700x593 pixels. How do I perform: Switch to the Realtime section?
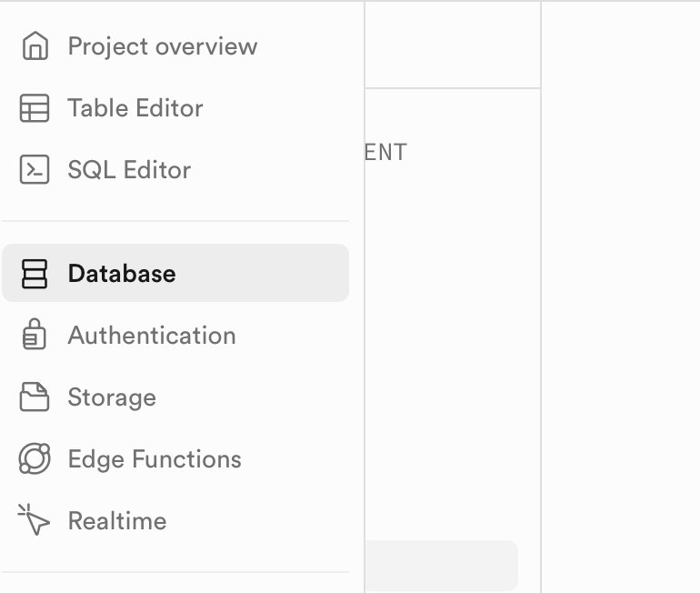click(117, 521)
